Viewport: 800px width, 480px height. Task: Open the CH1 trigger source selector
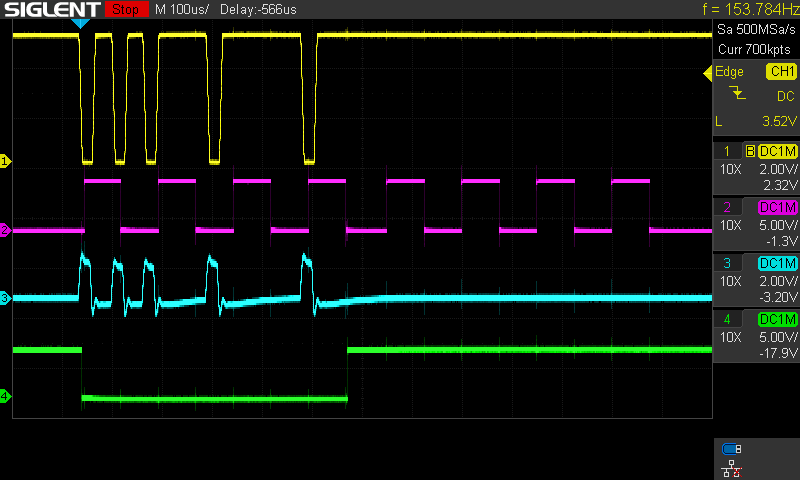[x=780, y=72]
